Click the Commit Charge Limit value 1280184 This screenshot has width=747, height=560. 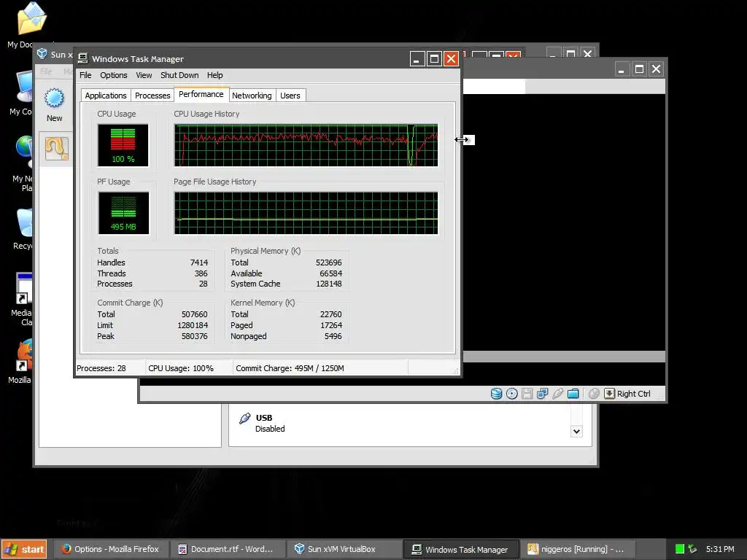click(x=193, y=325)
